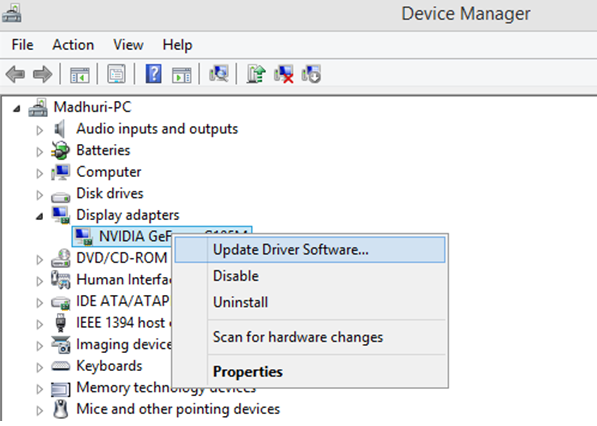Image resolution: width=597 pixels, height=426 pixels.
Task: Click the Disable device toolbar icon with down arrow
Action: (311, 74)
